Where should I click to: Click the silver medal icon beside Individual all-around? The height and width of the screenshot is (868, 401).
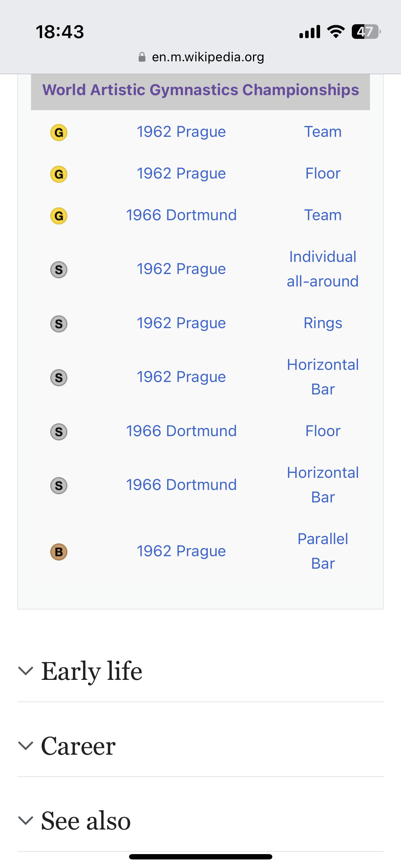[x=59, y=270]
